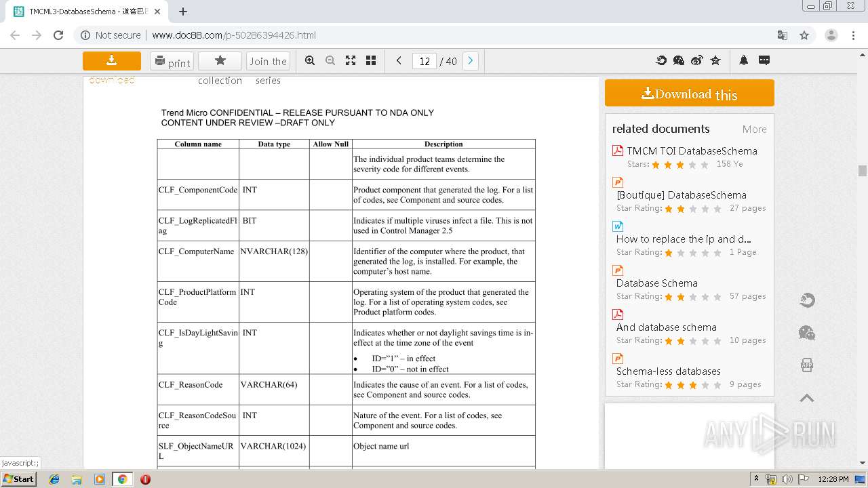The height and width of the screenshot is (488, 868).
Task: Click the page number input field
Action: (x=425, y=61)
